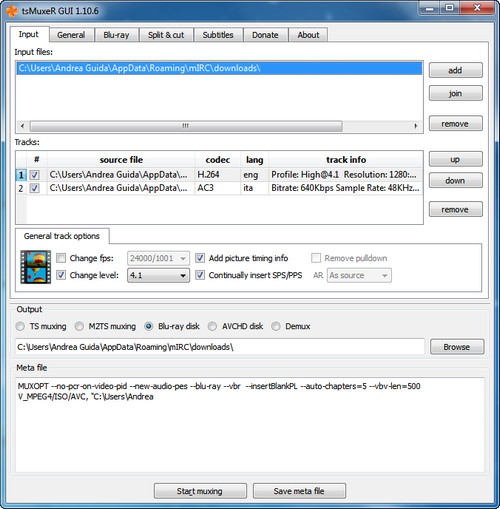Go to the Split & cut tab

(x=166, y=35)
